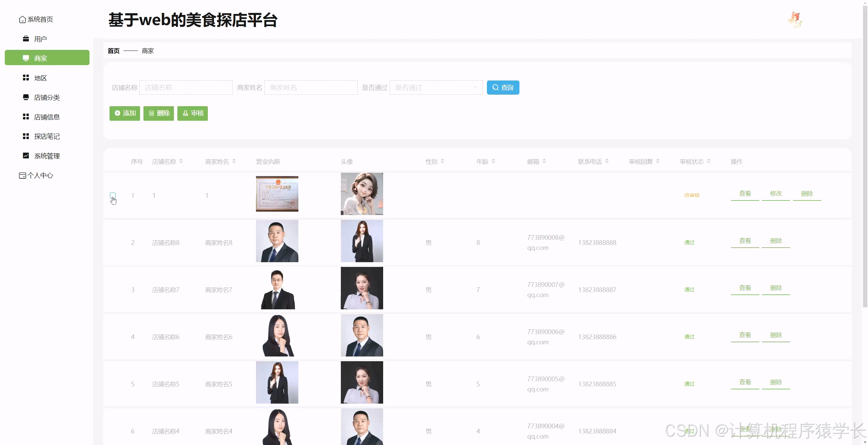868x445 pixels.
Task: Click the home icon beside 系统首页
Action: pos(22,20)
